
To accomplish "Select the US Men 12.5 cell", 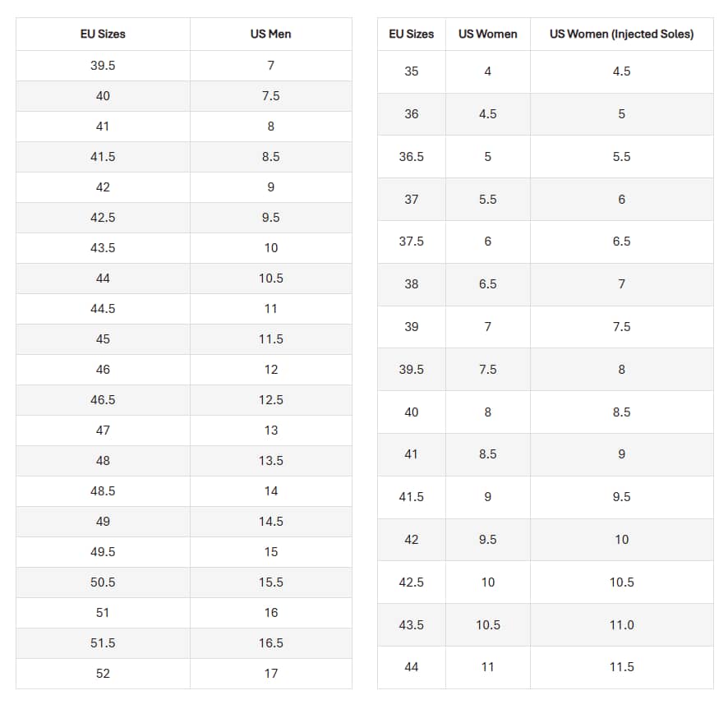I will 270,400.
